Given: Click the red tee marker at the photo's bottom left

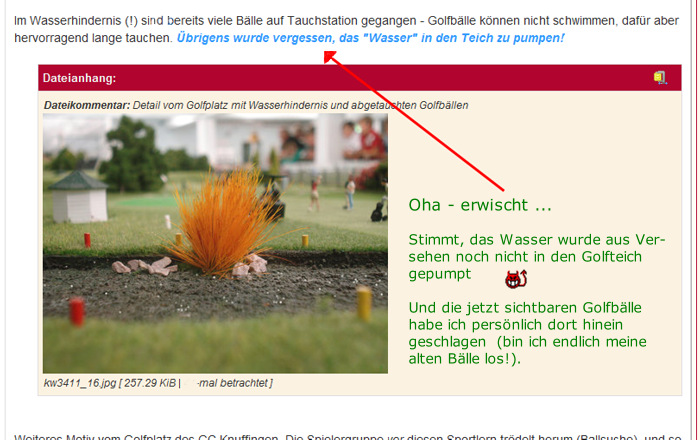Looking at the screenshot, I should 76,311.
